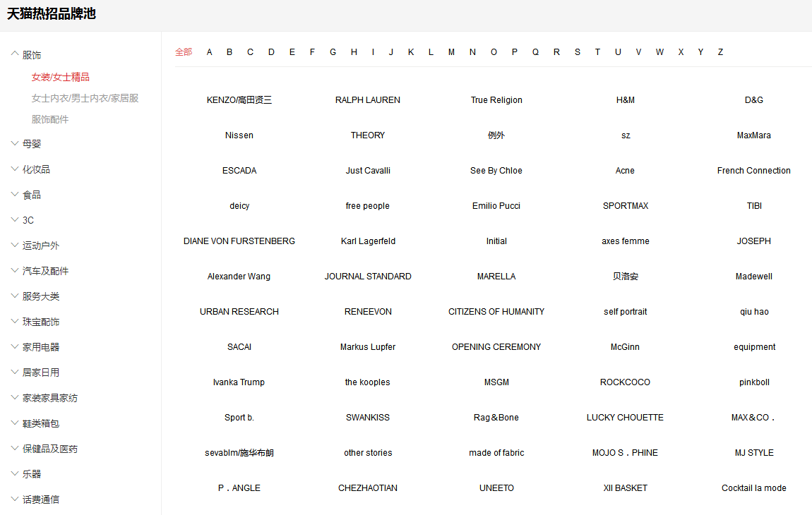The height and width of the screenshot is (515, 812).
Task: Expand the 化妆品 category
Action: 36,169
